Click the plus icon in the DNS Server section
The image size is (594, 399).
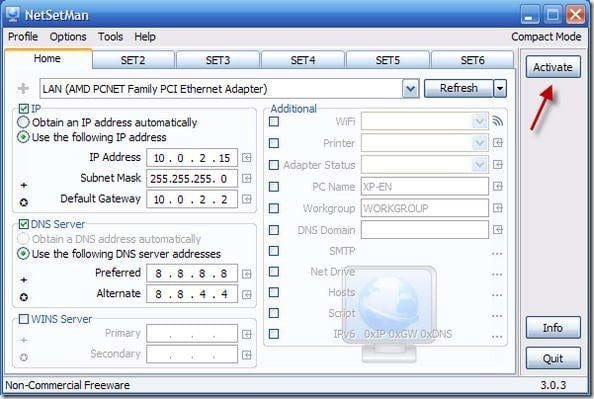pyautogui.click(x=24, y=280)
